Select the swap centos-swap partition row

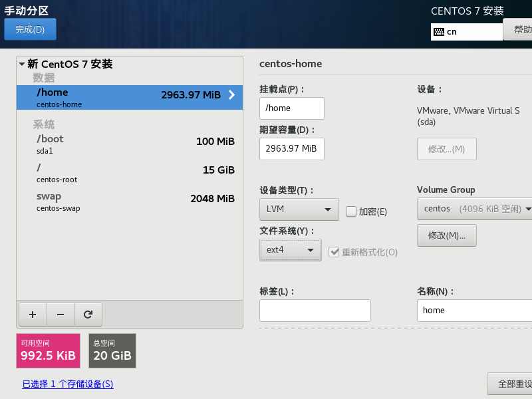tap(130, 201)
